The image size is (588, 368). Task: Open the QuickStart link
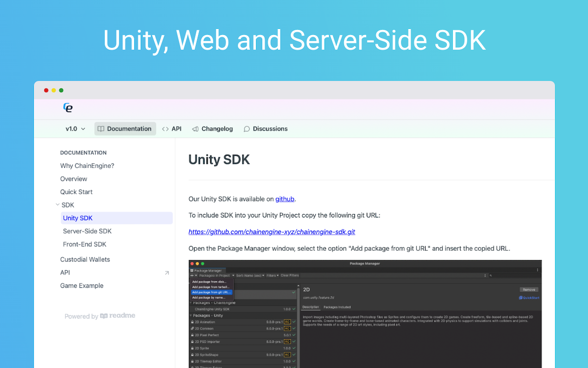point(529,298)
